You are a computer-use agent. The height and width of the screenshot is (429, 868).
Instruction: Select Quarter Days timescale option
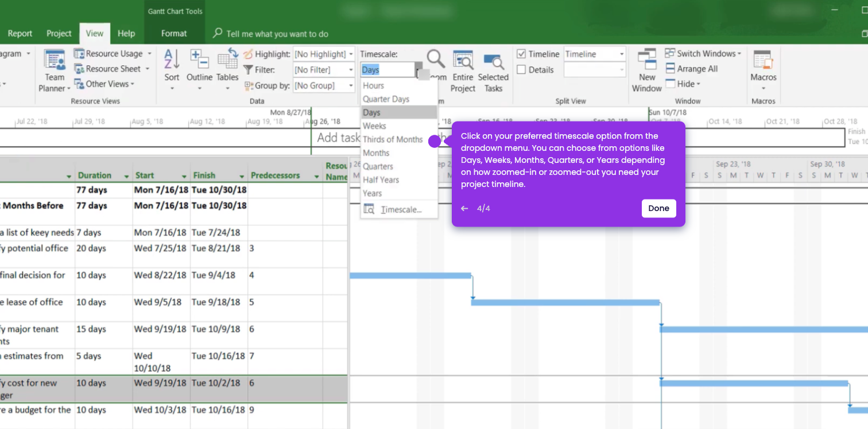pos(399,99)
